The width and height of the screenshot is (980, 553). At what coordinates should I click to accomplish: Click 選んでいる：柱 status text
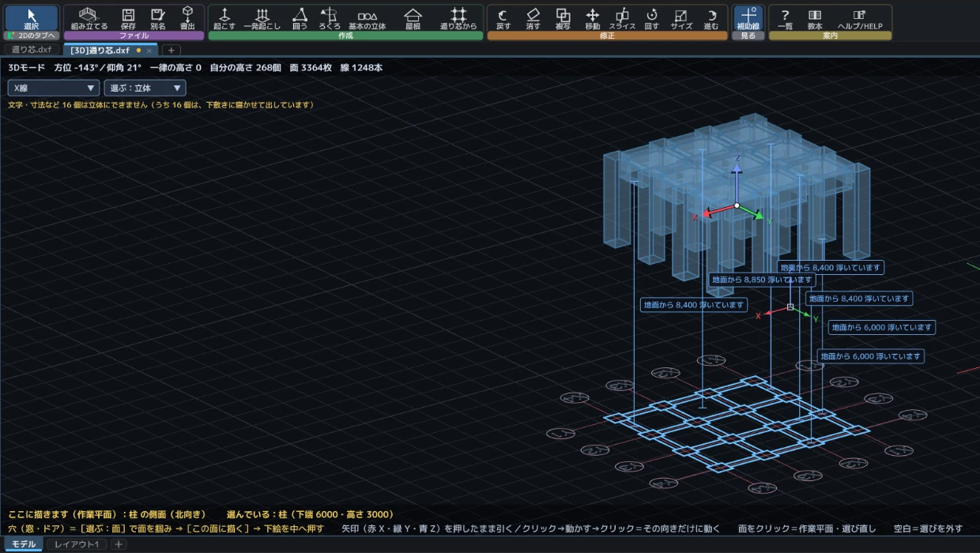click(x=310, y=514)
